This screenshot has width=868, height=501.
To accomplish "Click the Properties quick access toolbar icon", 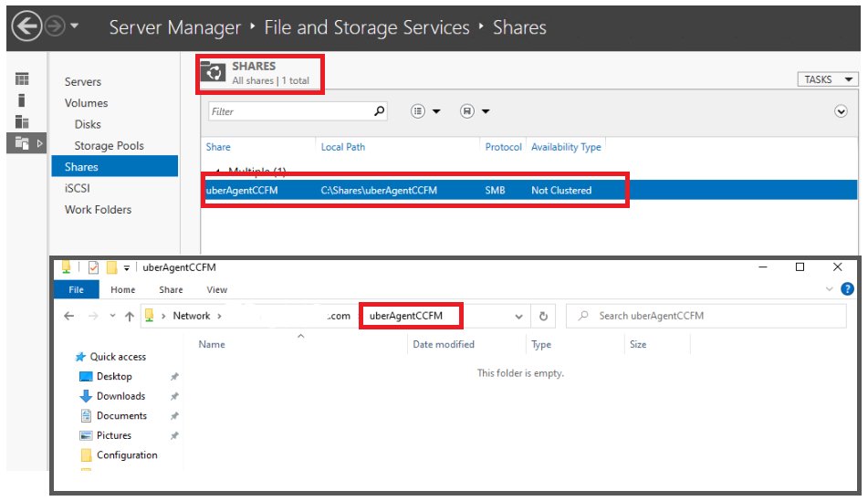I will (93, 267).
